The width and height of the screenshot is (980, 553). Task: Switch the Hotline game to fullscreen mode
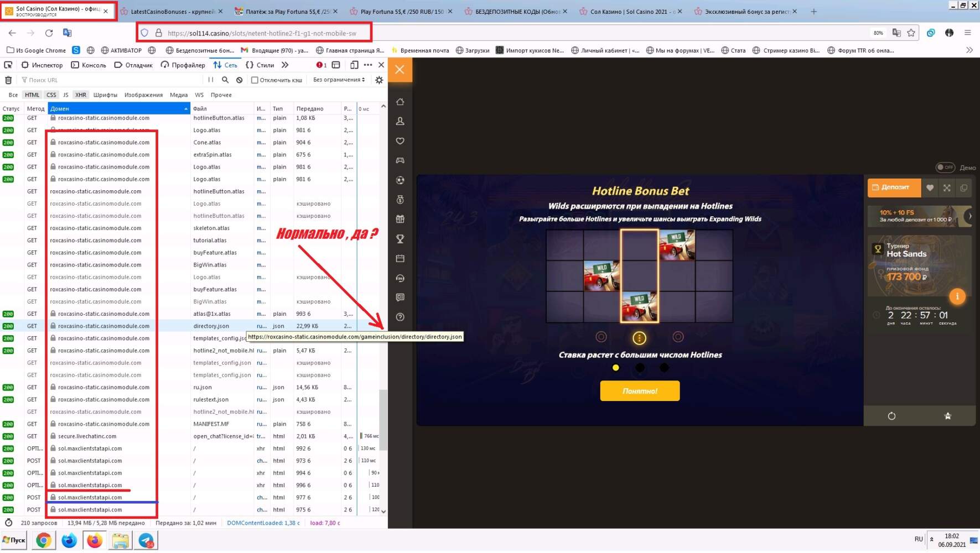click(947, 188)
